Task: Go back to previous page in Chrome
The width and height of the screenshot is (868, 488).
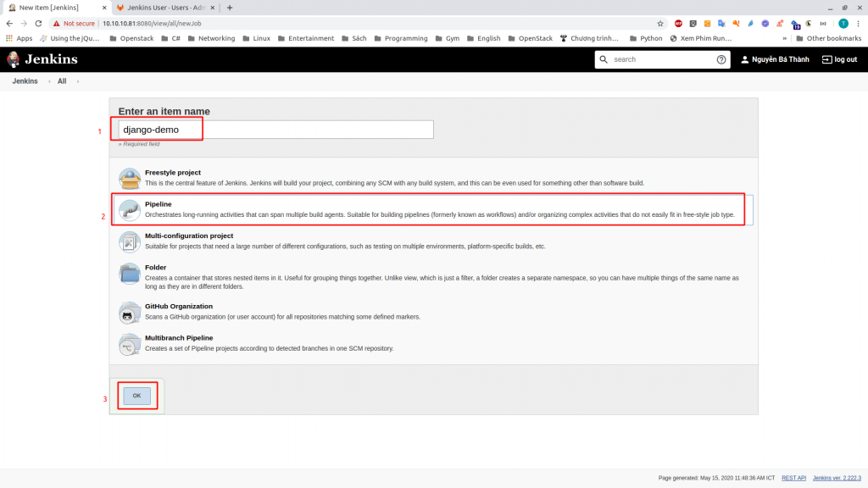Action: [x=9, y=23]
